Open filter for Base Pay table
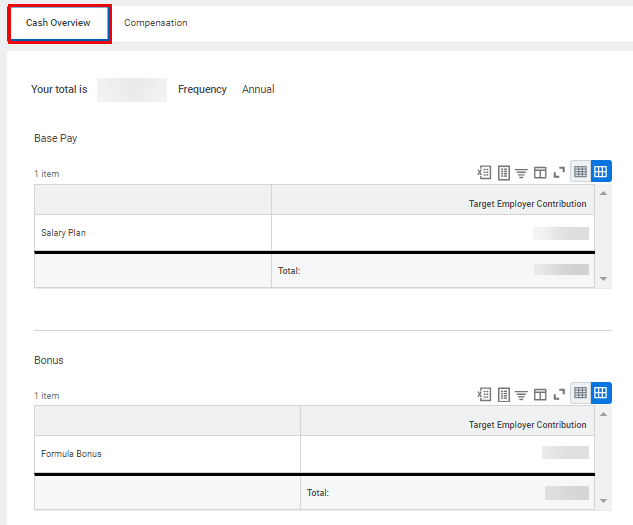The width and height of the screenshot is (633, 525). (x=521, y=172)
